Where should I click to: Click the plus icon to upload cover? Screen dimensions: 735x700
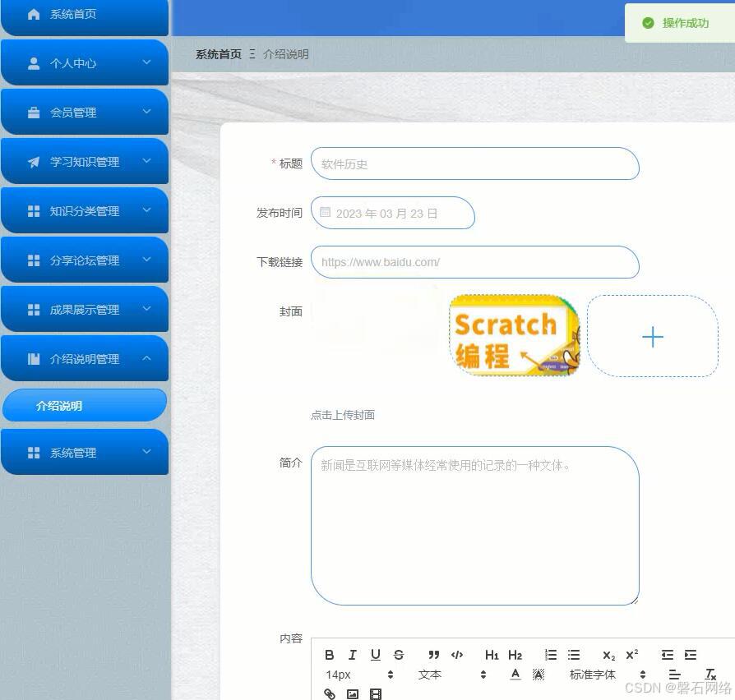pos(653,336)
